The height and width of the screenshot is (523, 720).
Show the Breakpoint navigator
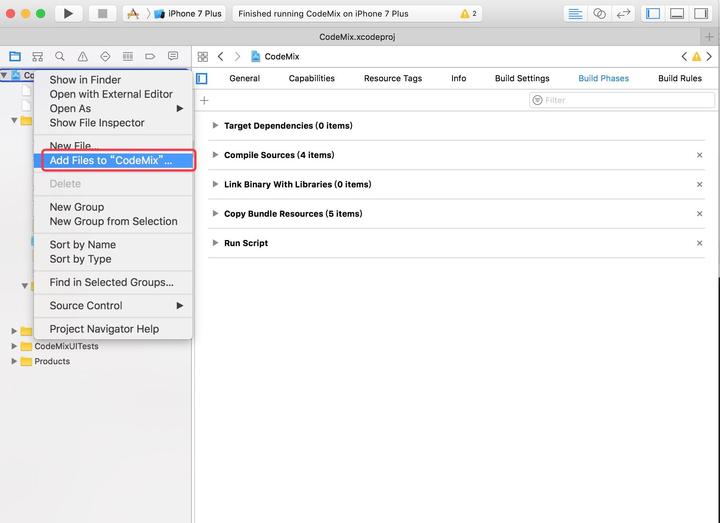point(150,56)
